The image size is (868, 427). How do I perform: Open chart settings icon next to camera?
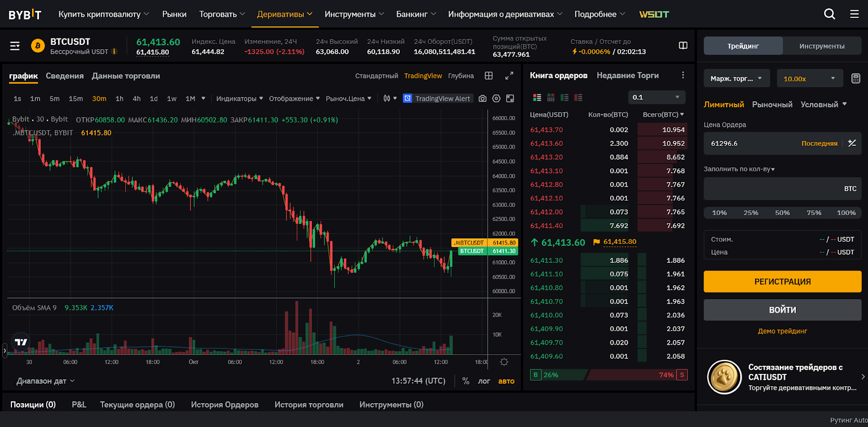pos(496,99)
